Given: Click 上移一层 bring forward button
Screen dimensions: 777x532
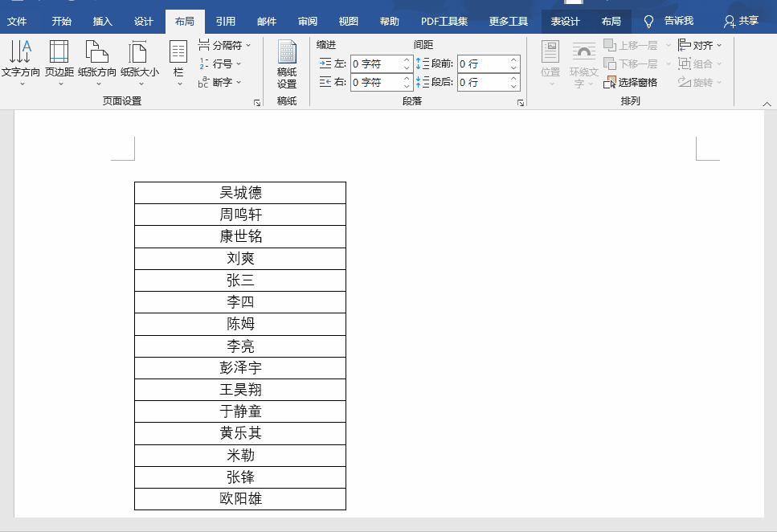Looking at the screenshot, I should 631,45.
